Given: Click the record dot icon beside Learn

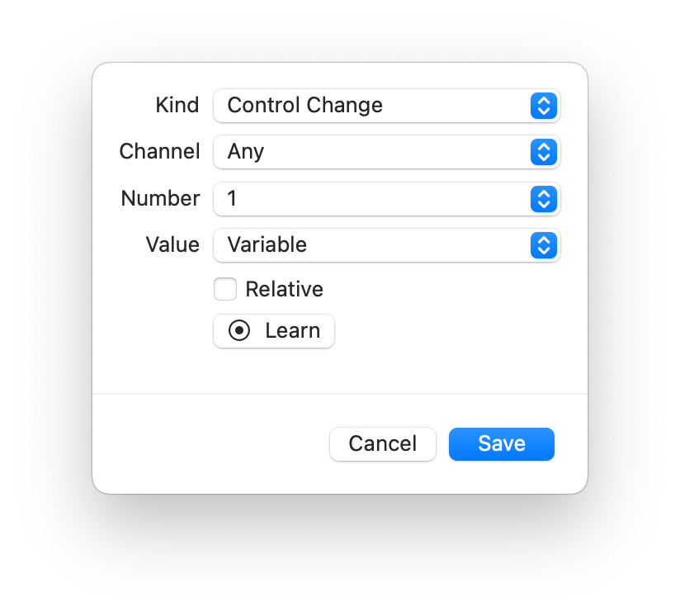Looking at the screenshot, I should click(239, 331).
